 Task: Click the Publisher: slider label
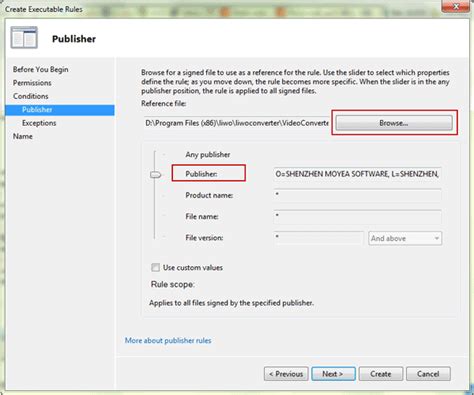pos(201,174)
